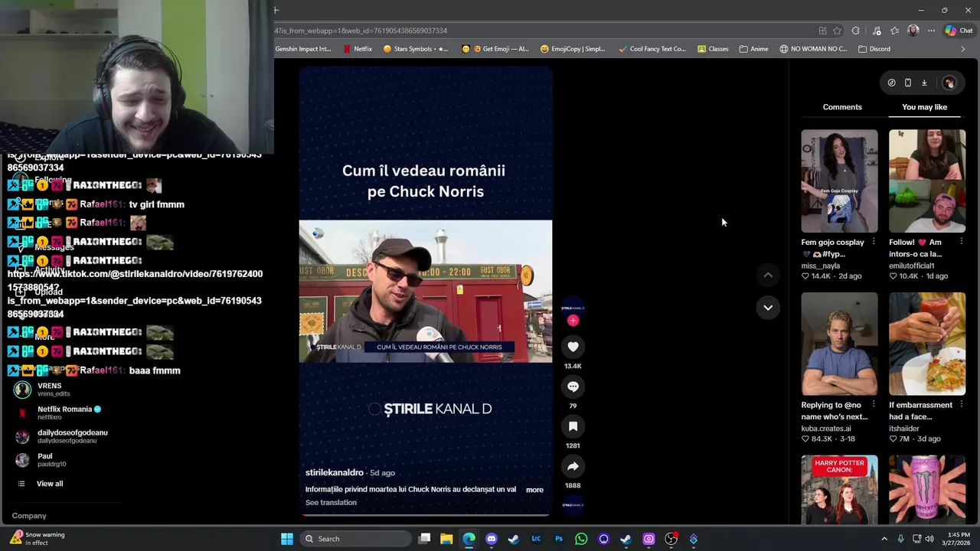Open OBS Studio from the taskbar

tap(671, 539)
